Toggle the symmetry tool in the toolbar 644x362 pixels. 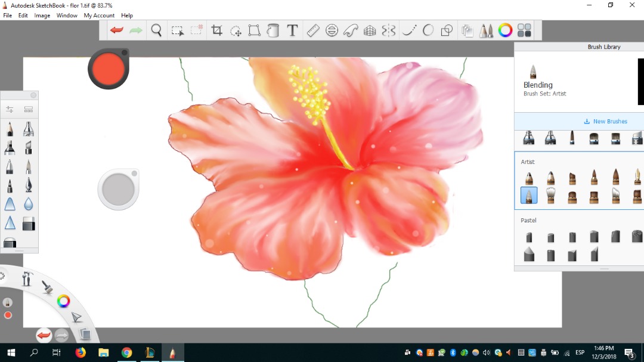point(389,30)
